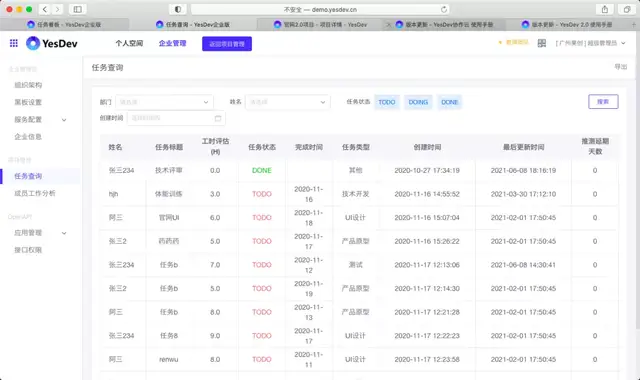Open 接口权限 in the sidebar
This screenshot has width=640, height=380.
pyautogui.click(x=28, y=250)
